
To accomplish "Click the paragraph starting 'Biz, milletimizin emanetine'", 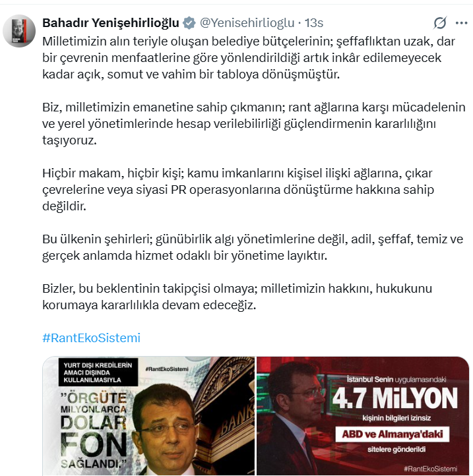I will pyautogui.click(x=254, y=123).
